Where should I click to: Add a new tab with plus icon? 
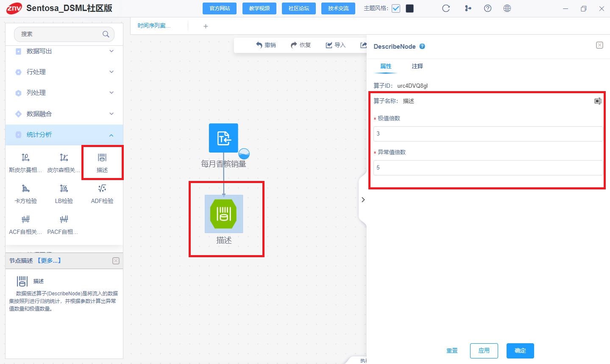[206, 26]
